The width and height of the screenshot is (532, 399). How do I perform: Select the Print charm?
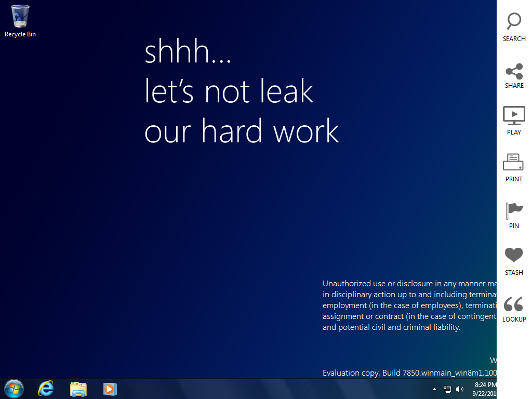coord(514,168)
